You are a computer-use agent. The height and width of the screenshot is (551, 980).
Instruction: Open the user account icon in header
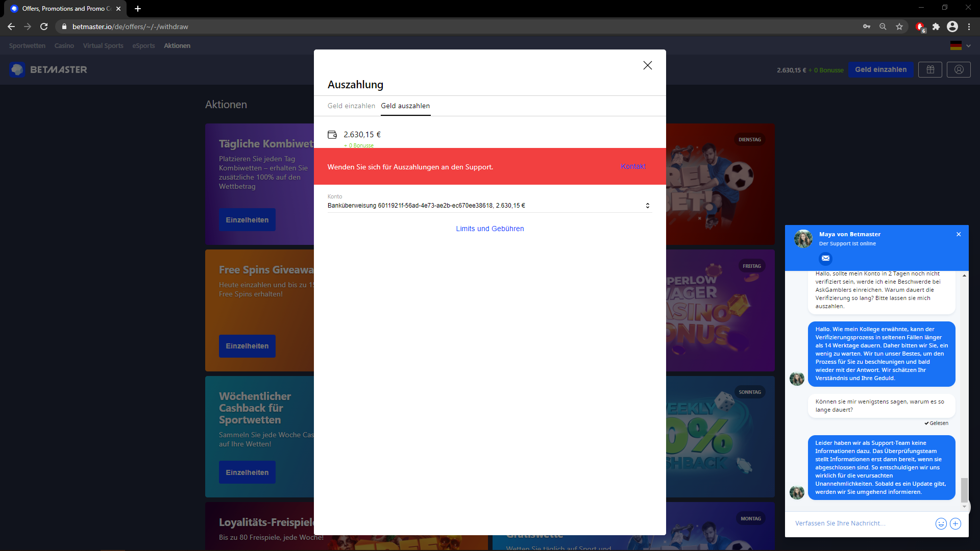click(x=959, y=69)
